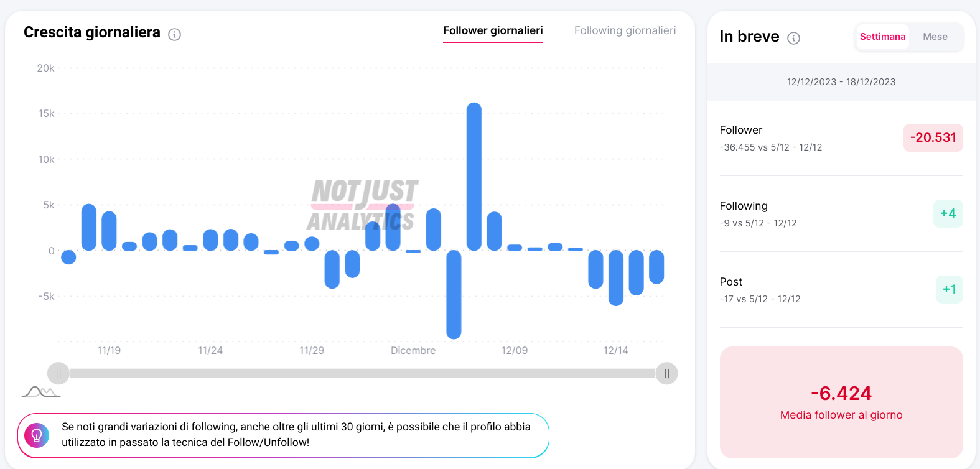Click the small area chart icon
Viewport: 980px width, 469px height.
coord(41,392)
